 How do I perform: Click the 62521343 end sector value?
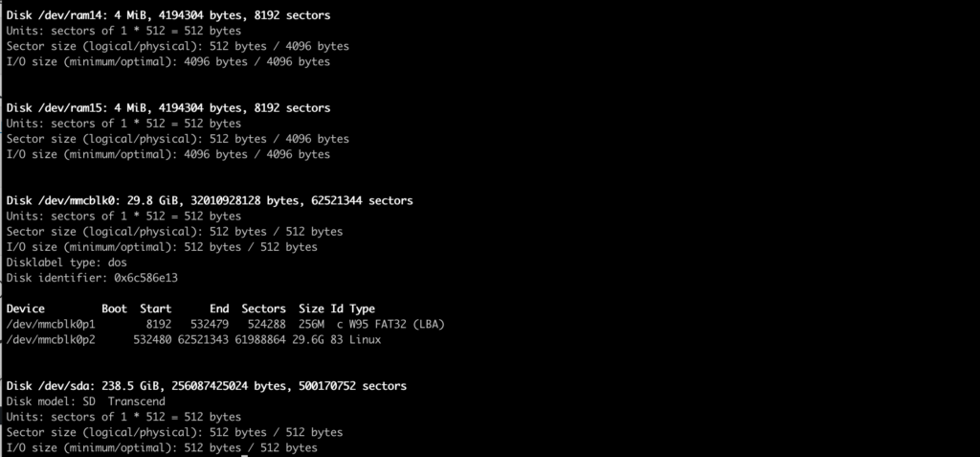coord(203,340)
